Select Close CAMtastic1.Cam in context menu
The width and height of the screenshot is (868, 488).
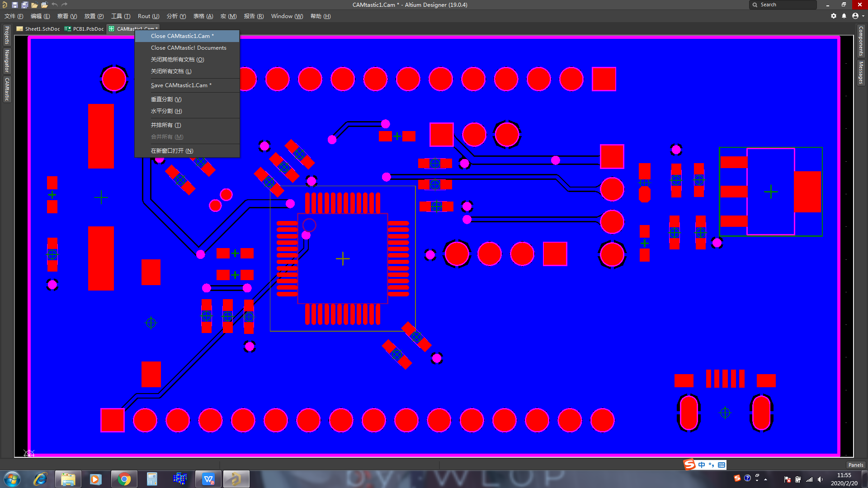click(x=182, y=36)
